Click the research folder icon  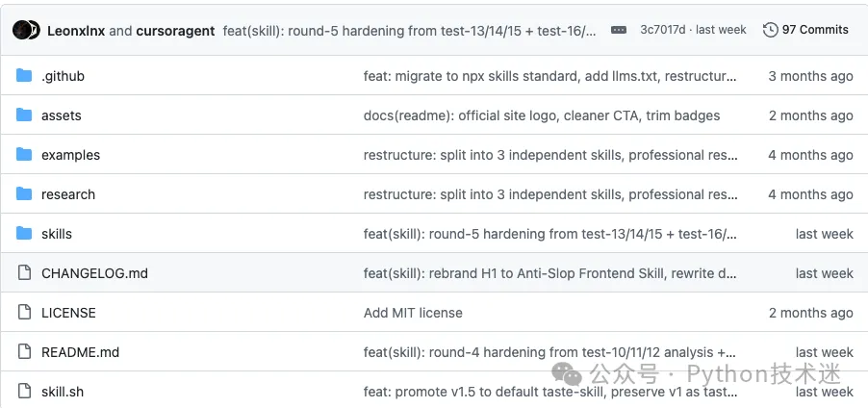tap(24, 193)
